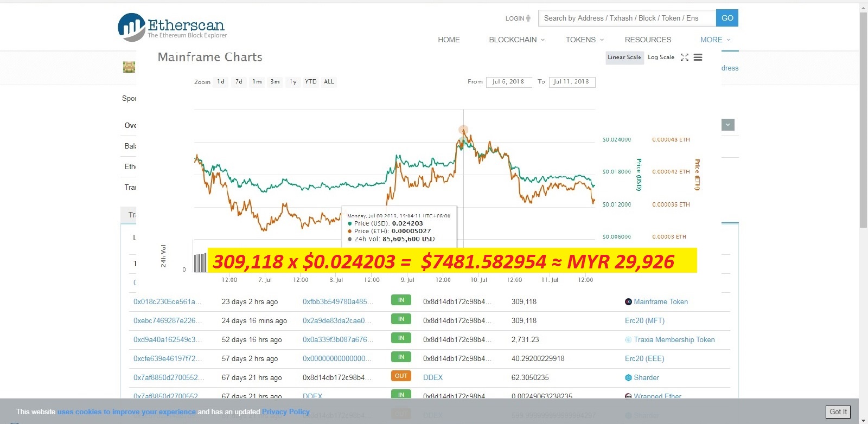Select the '23 days 2 hrs ago' age
868x424 pixels.
[x=250, y=302]
